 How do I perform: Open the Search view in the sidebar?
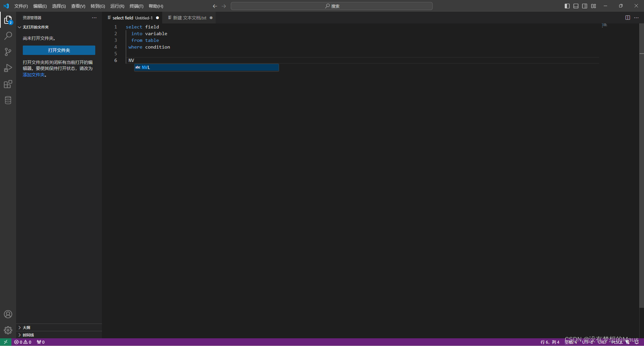click(x=8, y=36)
